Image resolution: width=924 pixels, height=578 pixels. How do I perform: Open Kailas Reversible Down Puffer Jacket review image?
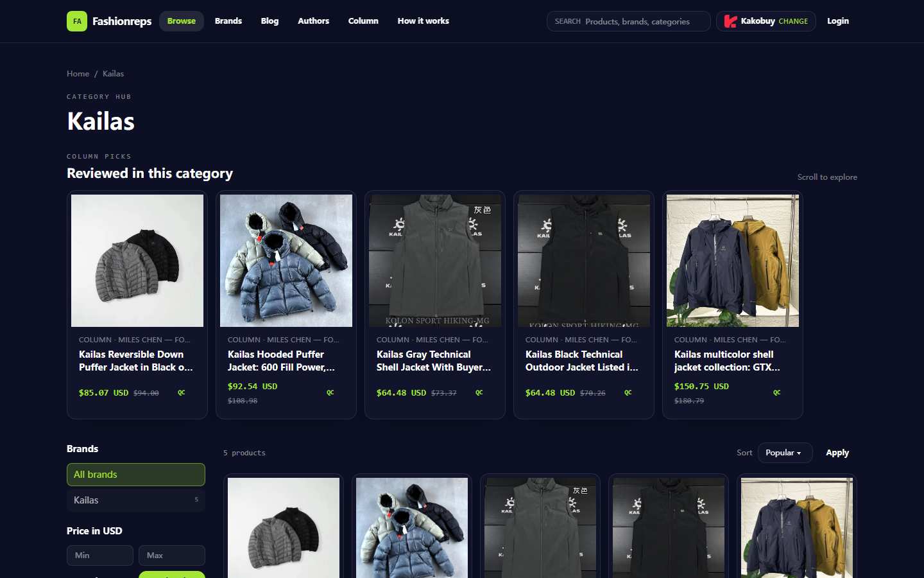(137, 261)
